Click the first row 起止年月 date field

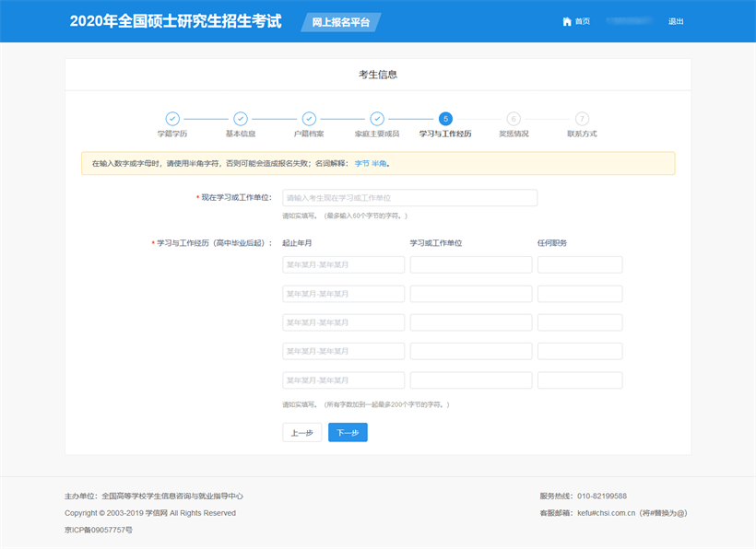343,265
